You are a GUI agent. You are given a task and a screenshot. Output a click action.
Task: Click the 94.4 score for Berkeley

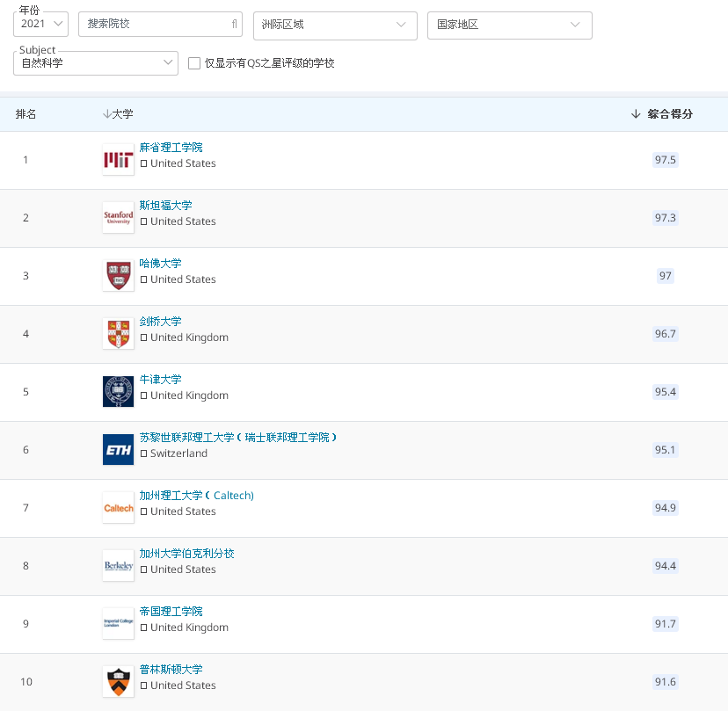666,566
